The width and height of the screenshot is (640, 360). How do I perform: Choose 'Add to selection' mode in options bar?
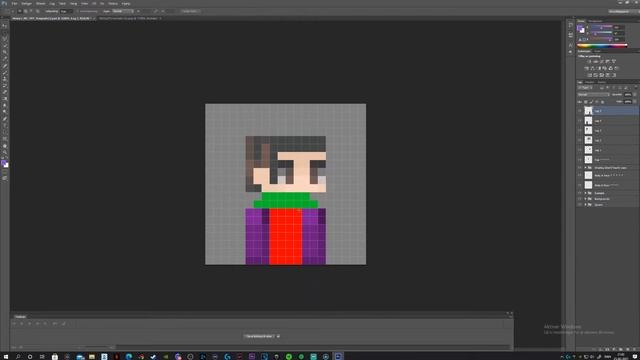click(26, 11)
